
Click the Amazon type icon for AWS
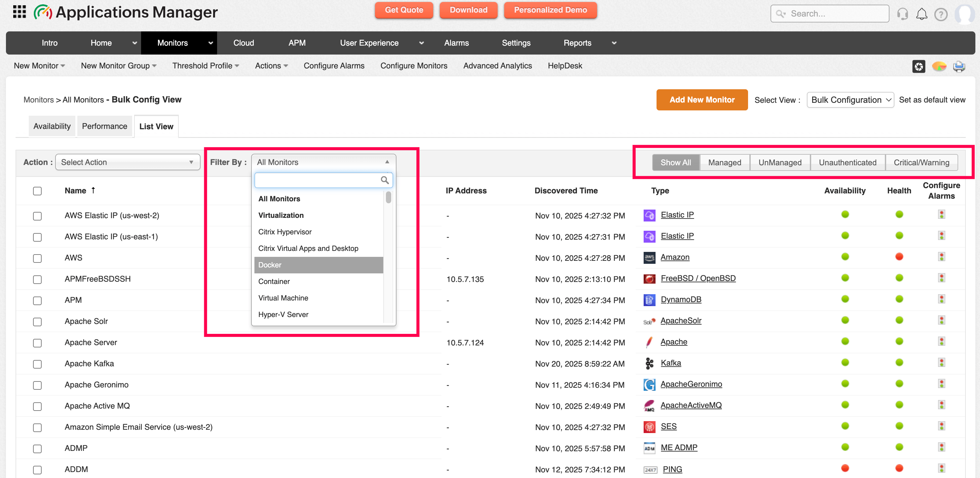(649, 258)
